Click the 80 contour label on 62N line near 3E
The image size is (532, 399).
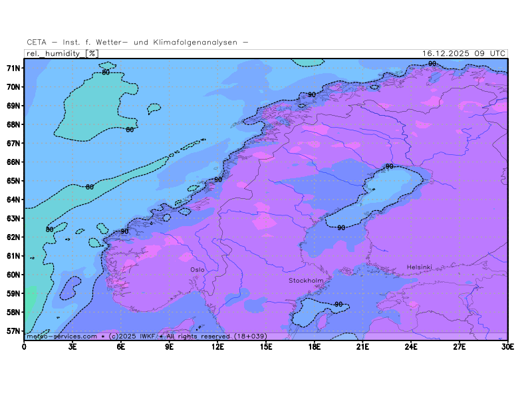pyautogui.click(x=49, y=229)
